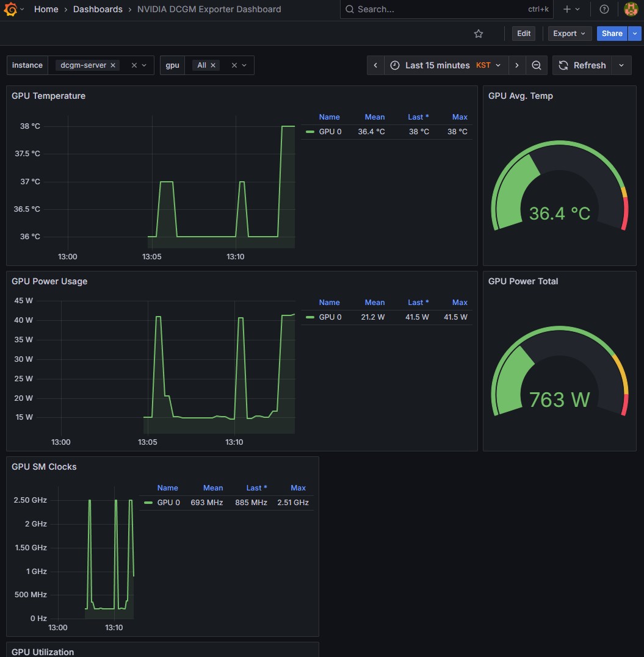The width and height of the screenshot is (644, 657).
Task: Toggle GPU 0 series in Temperature legend
Action: click(x=330, y=132)
